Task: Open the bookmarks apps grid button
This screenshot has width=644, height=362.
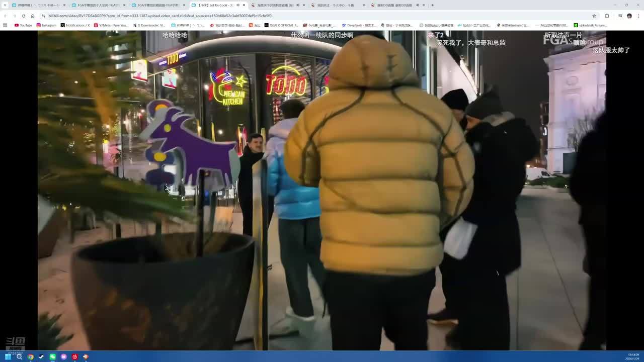Action: pos(5,25)
